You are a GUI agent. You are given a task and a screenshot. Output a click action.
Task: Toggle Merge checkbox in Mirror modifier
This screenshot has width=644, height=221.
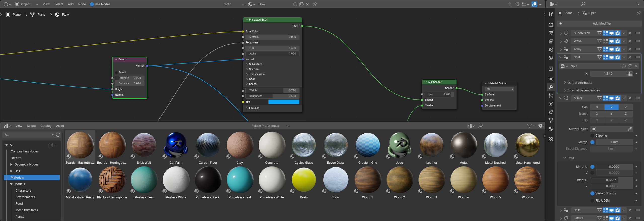coord(592,142)
